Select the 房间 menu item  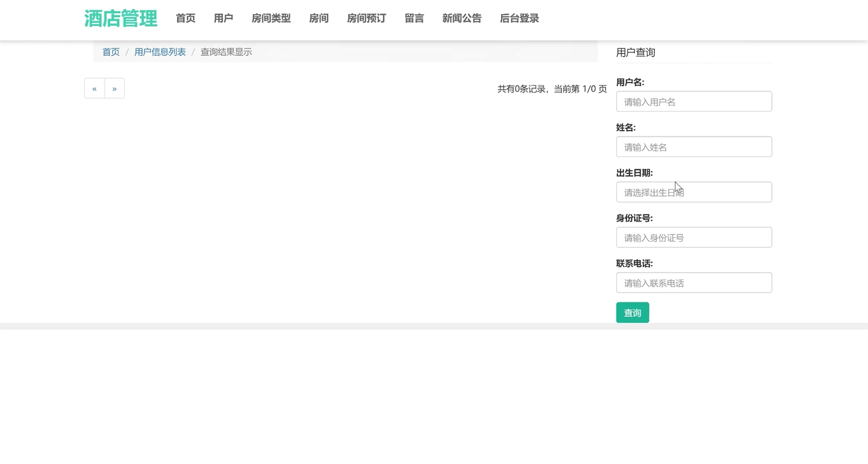pyautogui.click(x=319, y=18)
